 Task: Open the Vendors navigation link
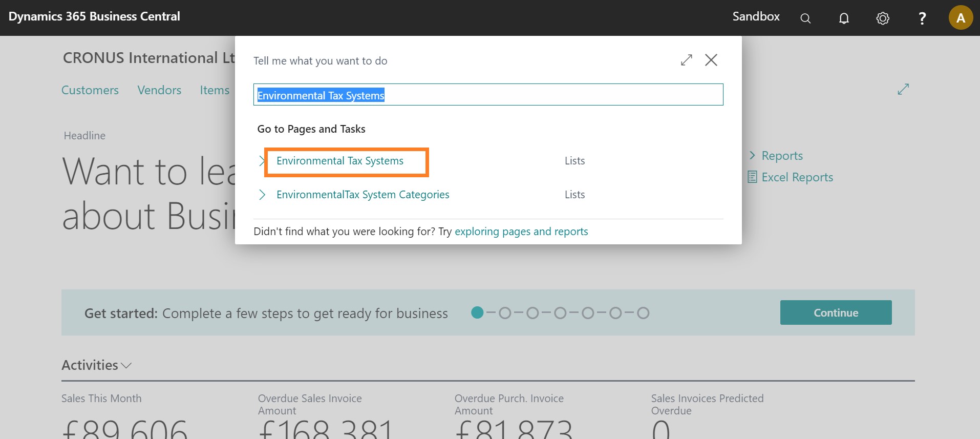(159, 90)
